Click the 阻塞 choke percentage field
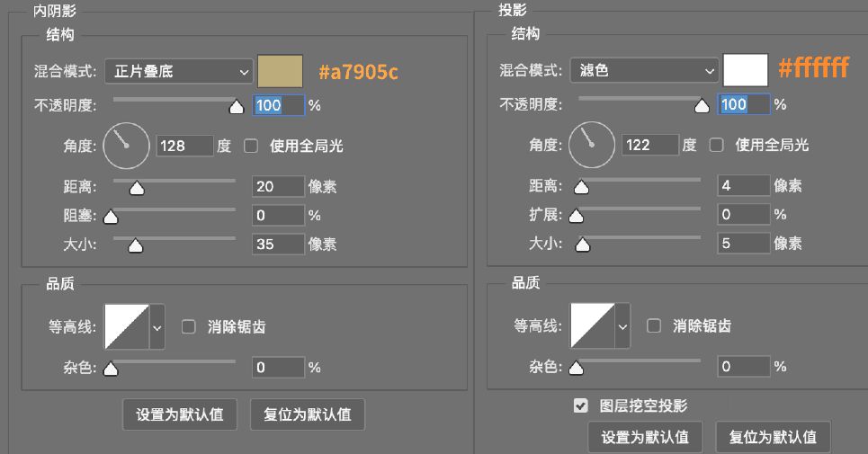This screenshot has height=454, width=868. click(x=279, y=215)
